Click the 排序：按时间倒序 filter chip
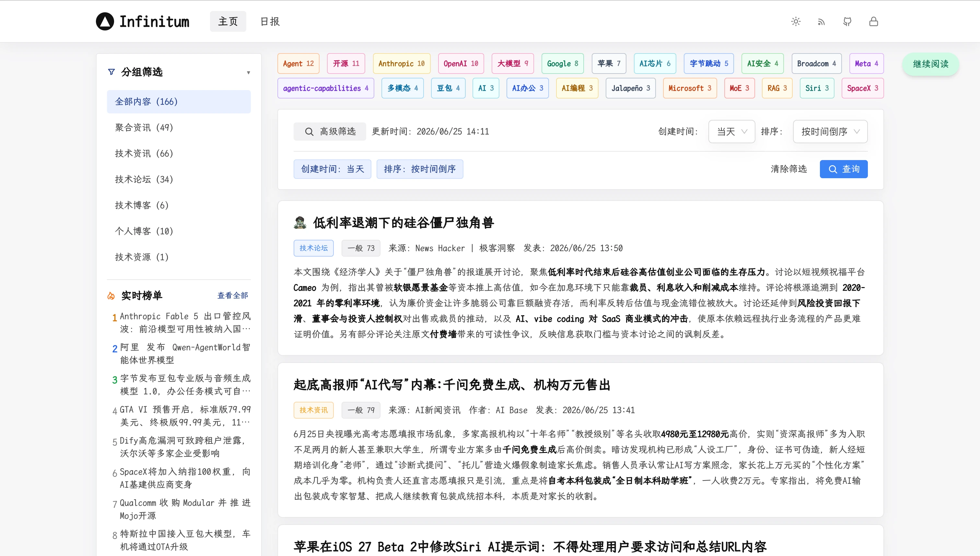This screenshot has width=980, height=556. (420, 169)
